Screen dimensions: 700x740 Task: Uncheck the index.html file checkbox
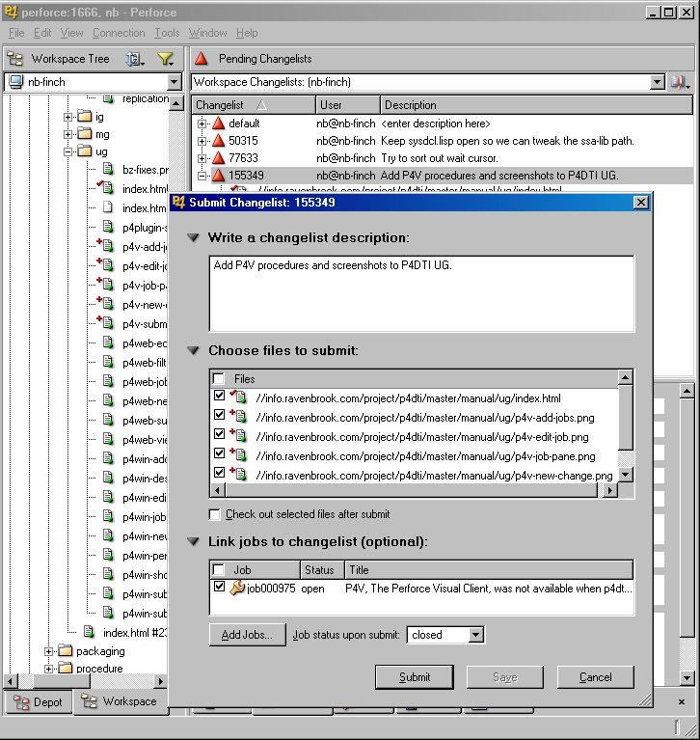tap(220, 397)
